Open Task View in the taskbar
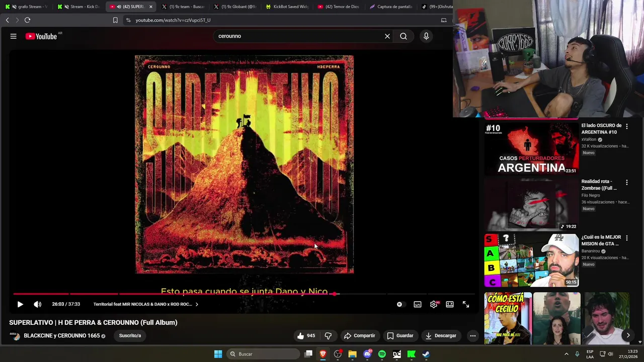Image resolution: width=644 pixels, height=362 pixels. 308,354
